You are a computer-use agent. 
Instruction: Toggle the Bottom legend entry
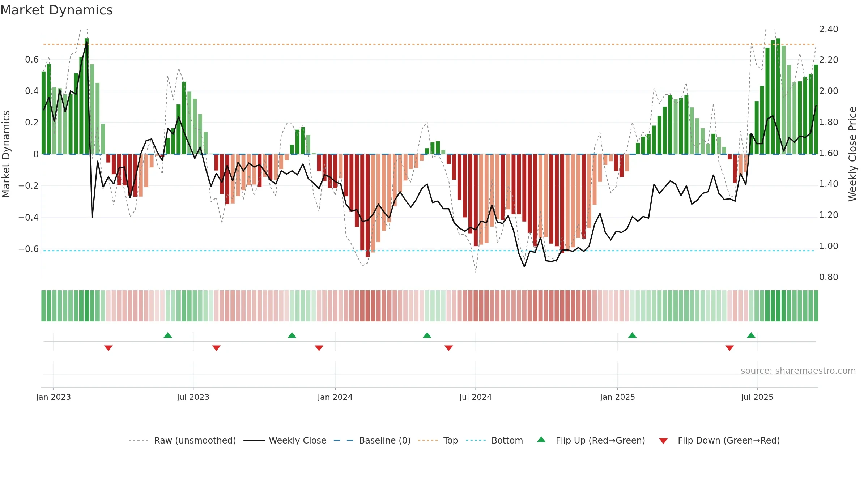[494, 440]
